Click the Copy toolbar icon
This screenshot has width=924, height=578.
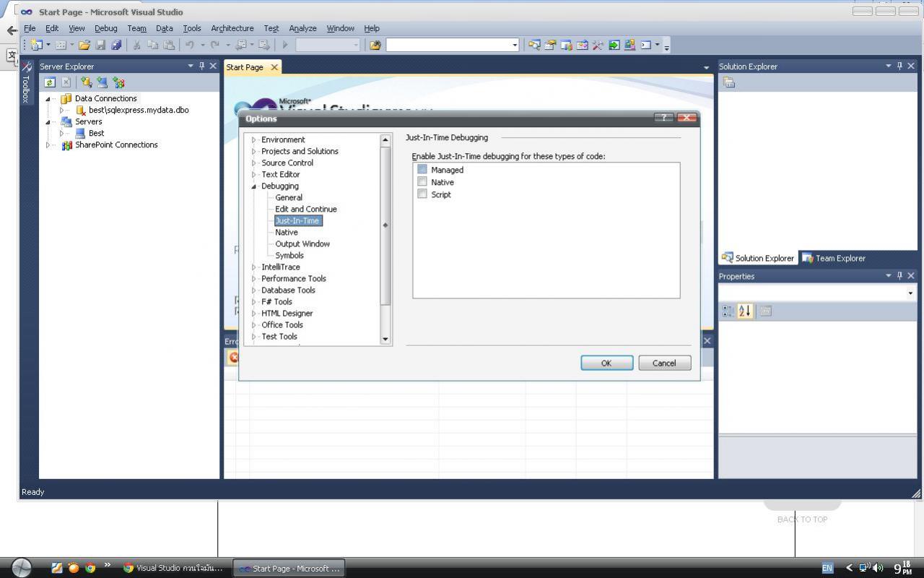[x=152, y=45]
